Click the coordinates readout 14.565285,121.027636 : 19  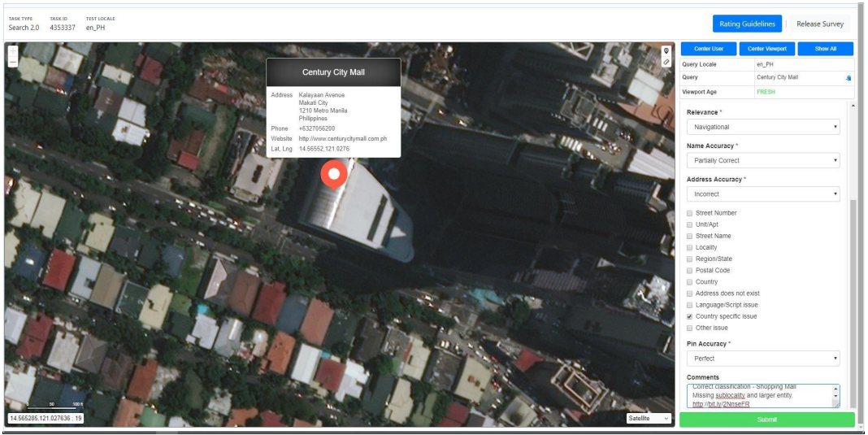46,419
